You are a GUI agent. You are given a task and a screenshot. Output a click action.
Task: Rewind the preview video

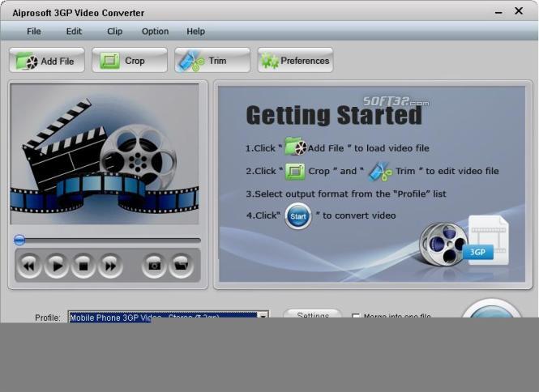pyautogui.click(x=29, y=266)
